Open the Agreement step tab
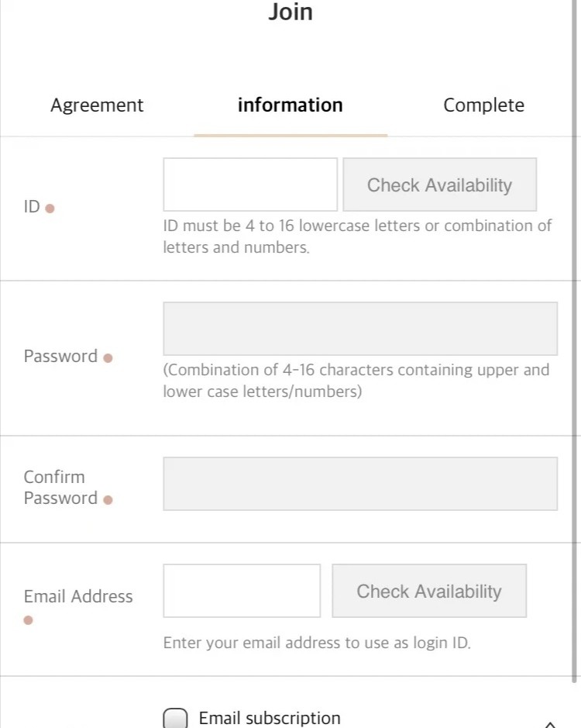The height and width of the screenshot is (728, 581). tap(97, 105)
